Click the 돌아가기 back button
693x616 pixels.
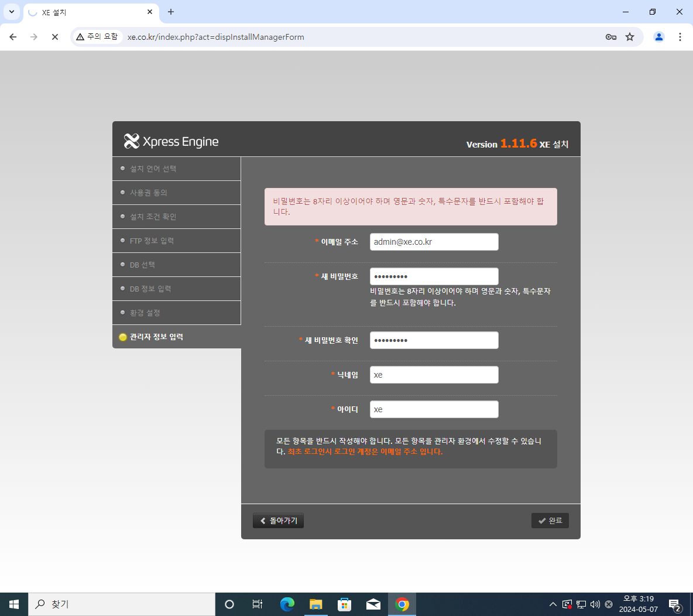(x=278, y=521)
